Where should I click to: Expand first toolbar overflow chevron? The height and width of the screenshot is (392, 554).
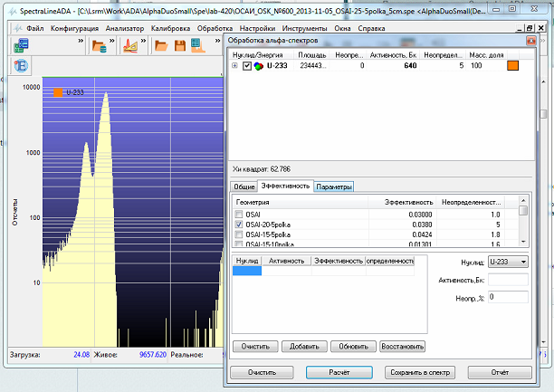tap(81, 41)
